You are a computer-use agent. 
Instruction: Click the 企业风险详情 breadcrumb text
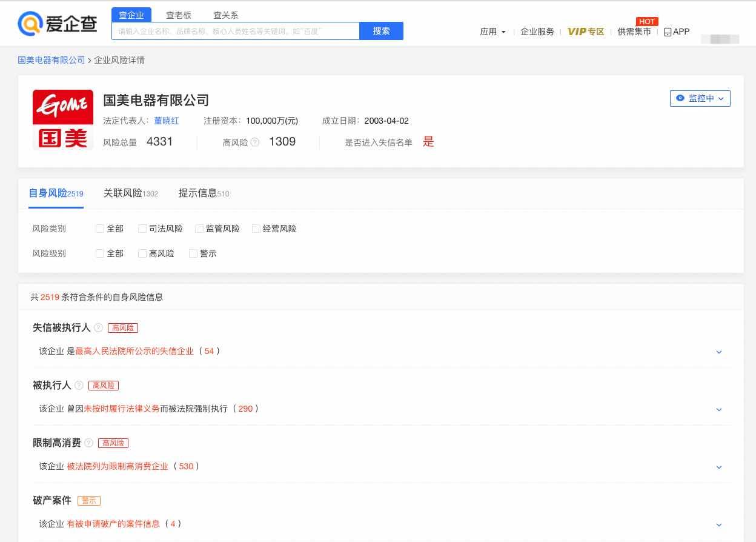[x=119, y=60]
